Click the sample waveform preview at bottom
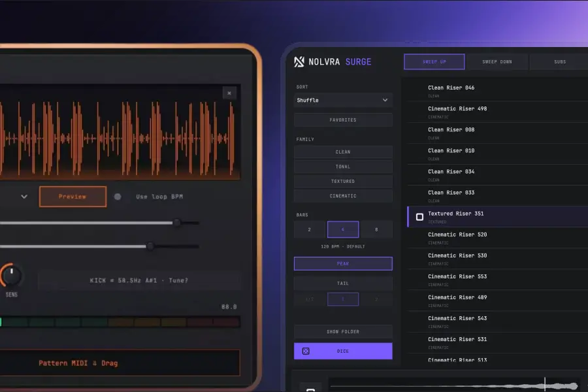Image resolution: width=588 pixels, height=392 pixels. [x=454, y=385]
